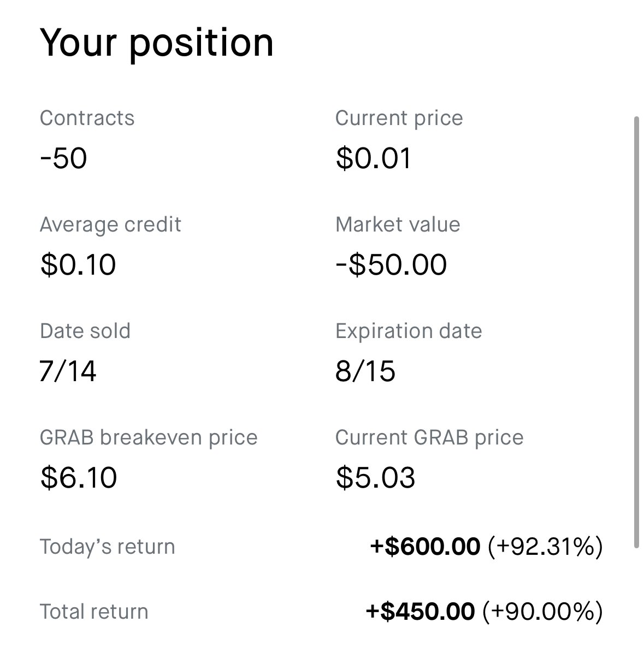Click the Market value label
This screenshot has height=652, width=644.
398,224
